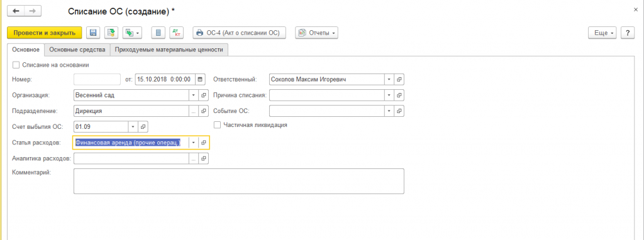Toggle Списание на основании checkbox
The image size is (644, 240).
point(16,65)
